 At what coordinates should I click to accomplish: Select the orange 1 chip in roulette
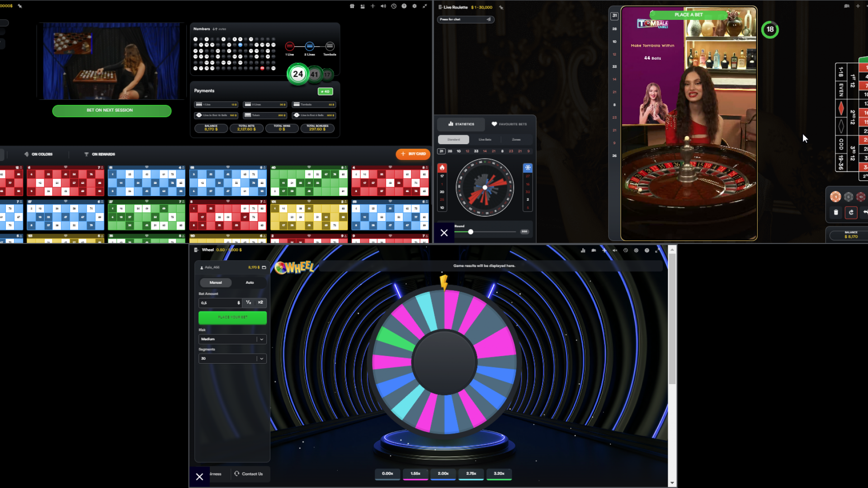835,197
